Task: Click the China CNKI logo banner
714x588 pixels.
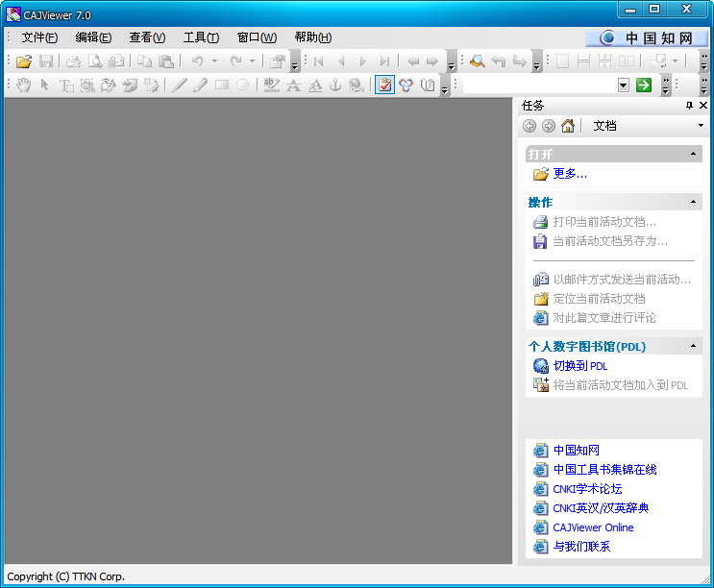Action: [x=646, y=38]
